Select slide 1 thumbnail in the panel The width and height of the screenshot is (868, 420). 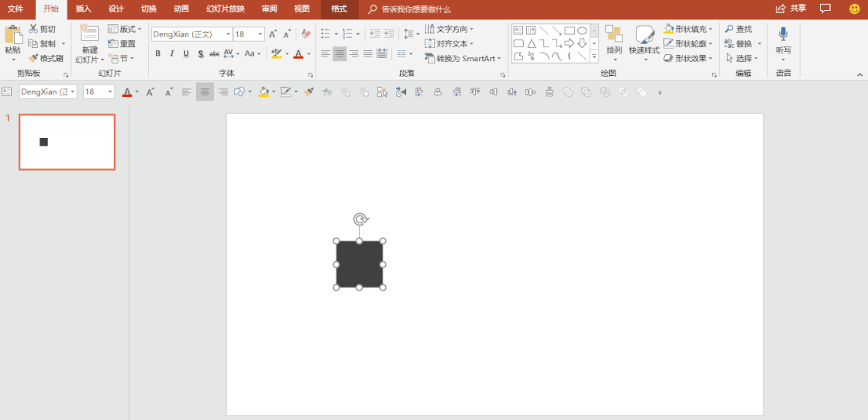pos(67,142)
